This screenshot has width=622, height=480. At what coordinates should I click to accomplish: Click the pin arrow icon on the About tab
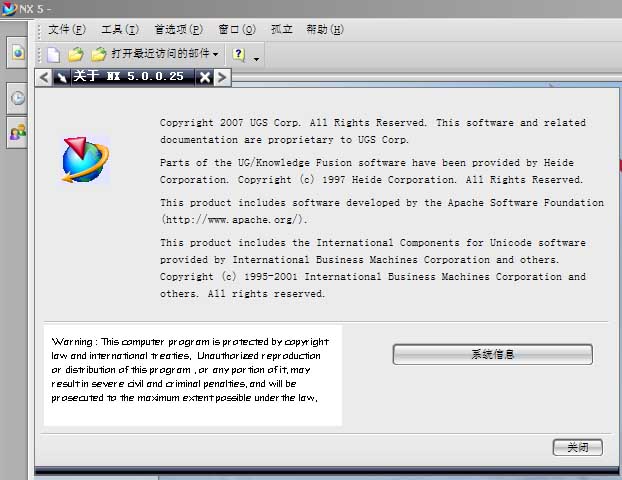[61, 77]
